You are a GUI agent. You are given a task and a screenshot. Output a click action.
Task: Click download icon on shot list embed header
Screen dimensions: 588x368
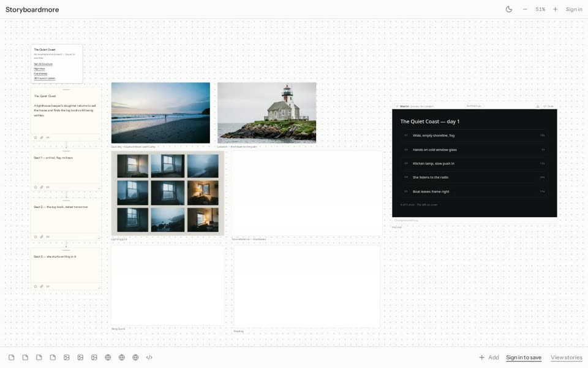click(x=537, y=106)
